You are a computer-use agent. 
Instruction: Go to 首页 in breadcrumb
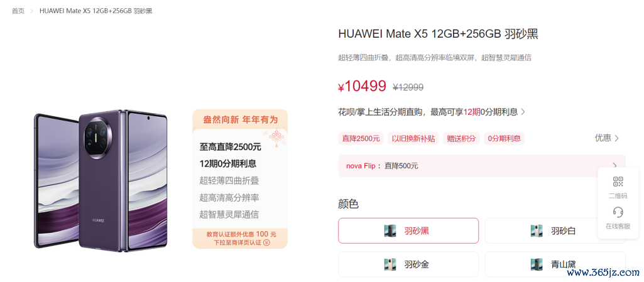click(x=18, y=11)
